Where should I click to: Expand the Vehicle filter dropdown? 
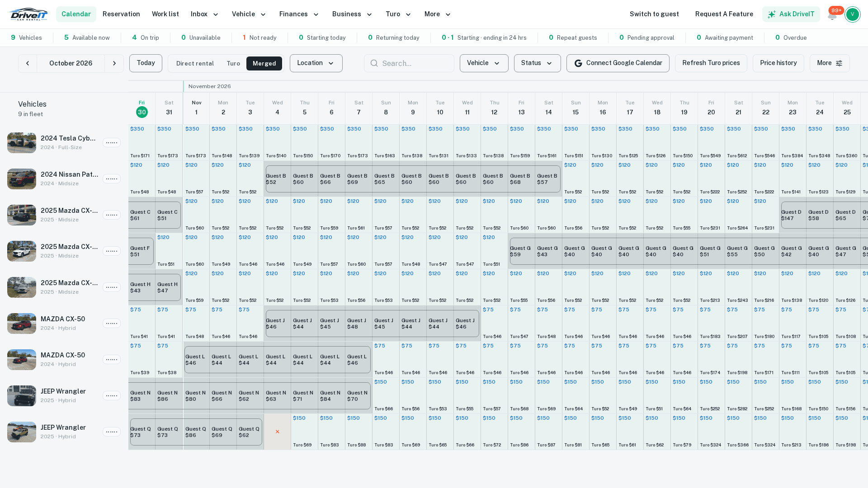coord(484,63)
